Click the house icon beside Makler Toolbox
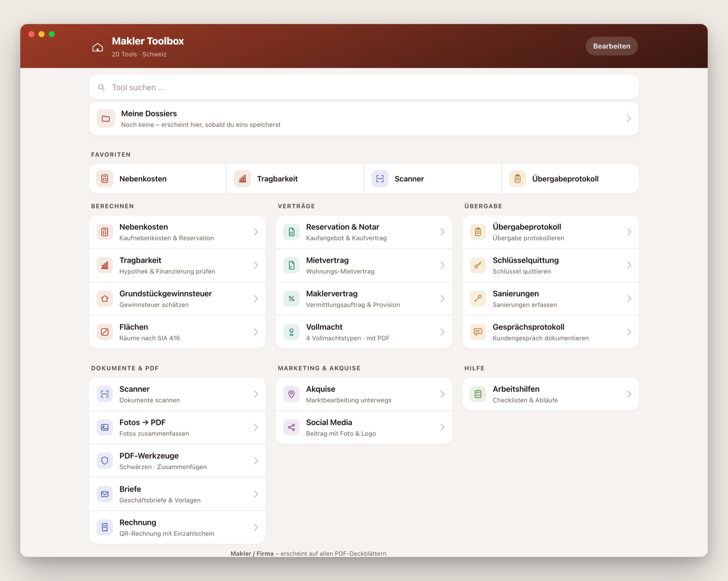 [97, 47]
